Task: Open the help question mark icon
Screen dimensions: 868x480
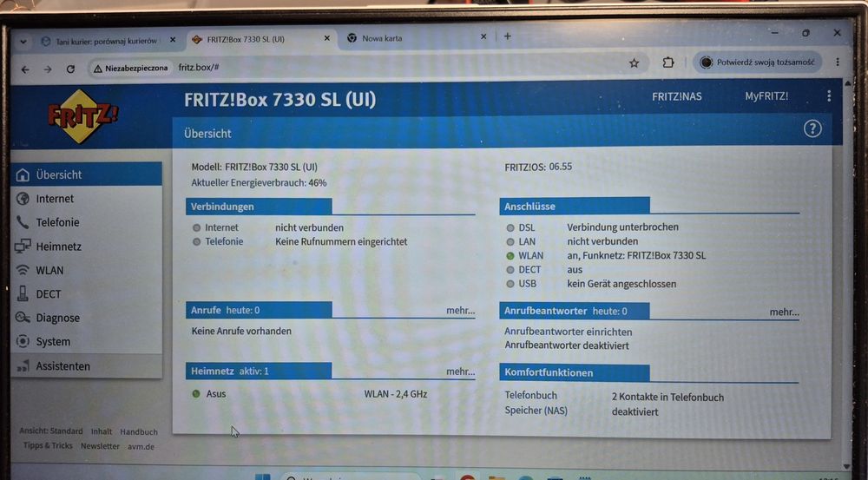Action: click(812, 129)
